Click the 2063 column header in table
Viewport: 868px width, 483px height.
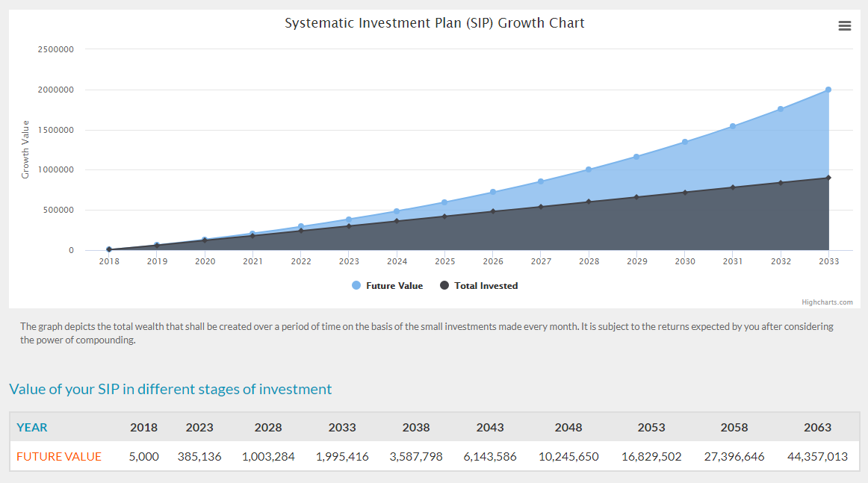(x=817, y=428)
